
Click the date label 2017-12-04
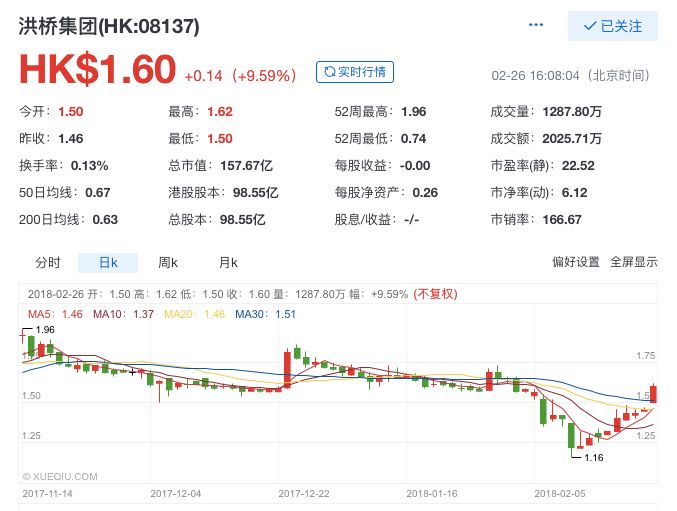(176, 493)
